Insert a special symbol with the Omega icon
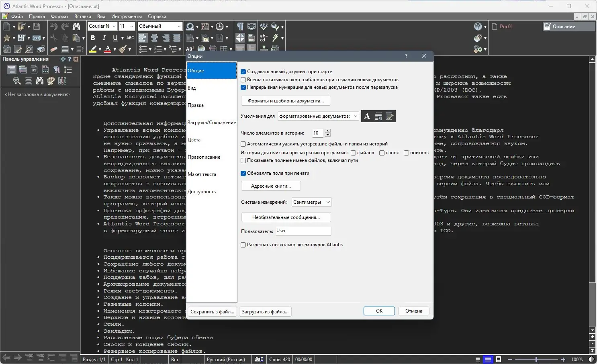 tap(189, 27)
